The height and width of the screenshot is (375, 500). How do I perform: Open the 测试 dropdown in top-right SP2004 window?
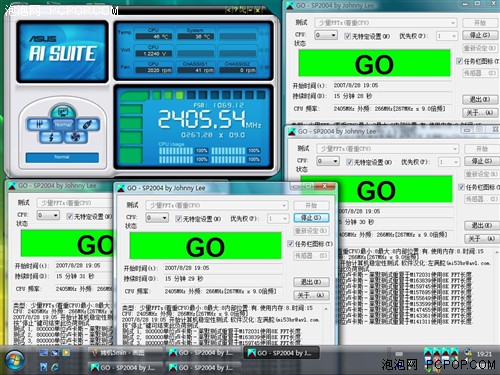click(x=386, y=23)
